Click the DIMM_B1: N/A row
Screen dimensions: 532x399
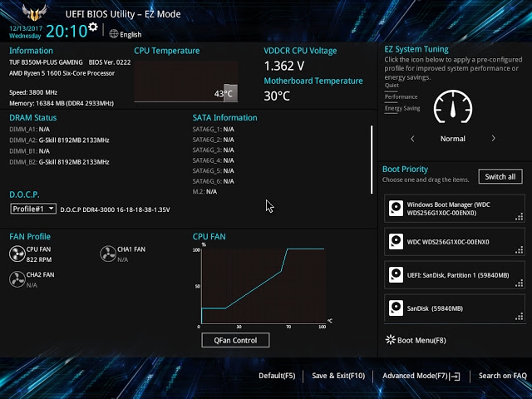29,151
